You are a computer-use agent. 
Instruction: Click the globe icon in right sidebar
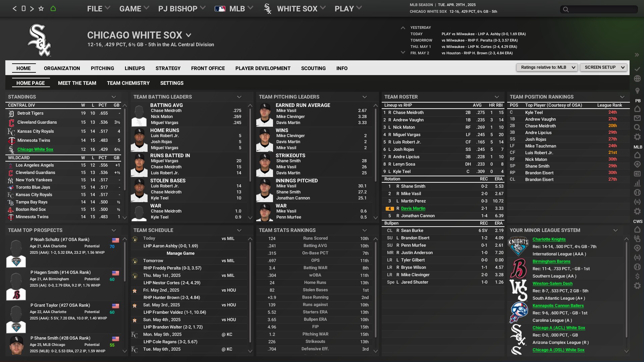pyautogui.click(x=637, y=78)
